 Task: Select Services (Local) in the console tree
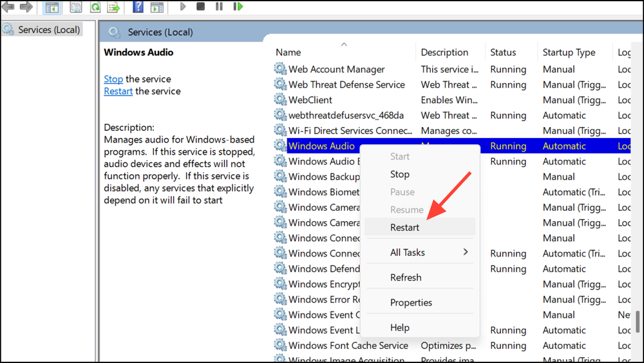coord(42,30)
